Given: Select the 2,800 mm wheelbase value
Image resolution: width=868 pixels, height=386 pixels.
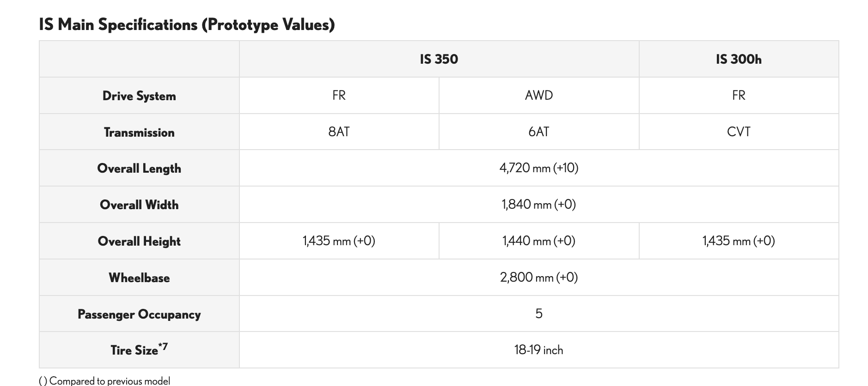Looking at the screenshot, I should click(x=538, y=277).
